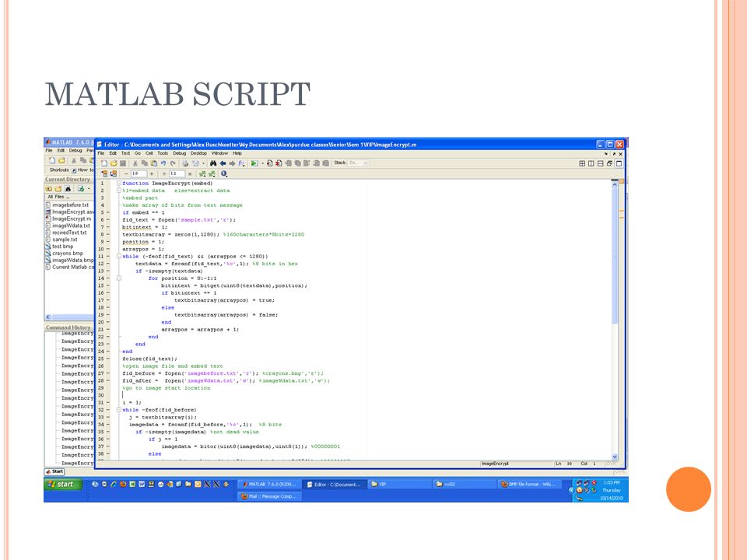The image size is (747, 560).
Task: Click the Open file folder icon in Editor
Action: tap(114, 163)
